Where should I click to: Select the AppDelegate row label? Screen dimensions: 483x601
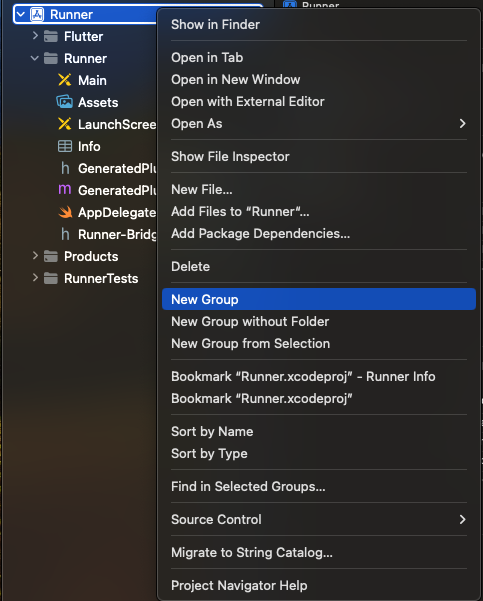coord(117,212)
